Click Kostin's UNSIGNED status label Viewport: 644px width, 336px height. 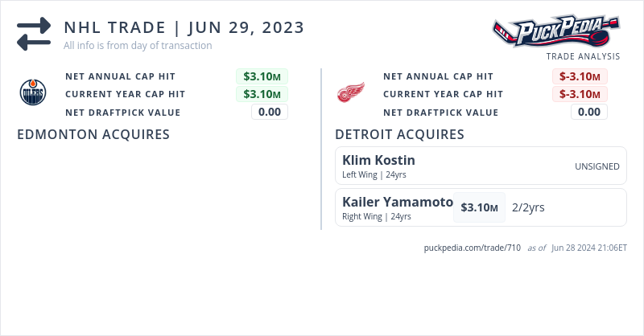[x=597, y=166]
